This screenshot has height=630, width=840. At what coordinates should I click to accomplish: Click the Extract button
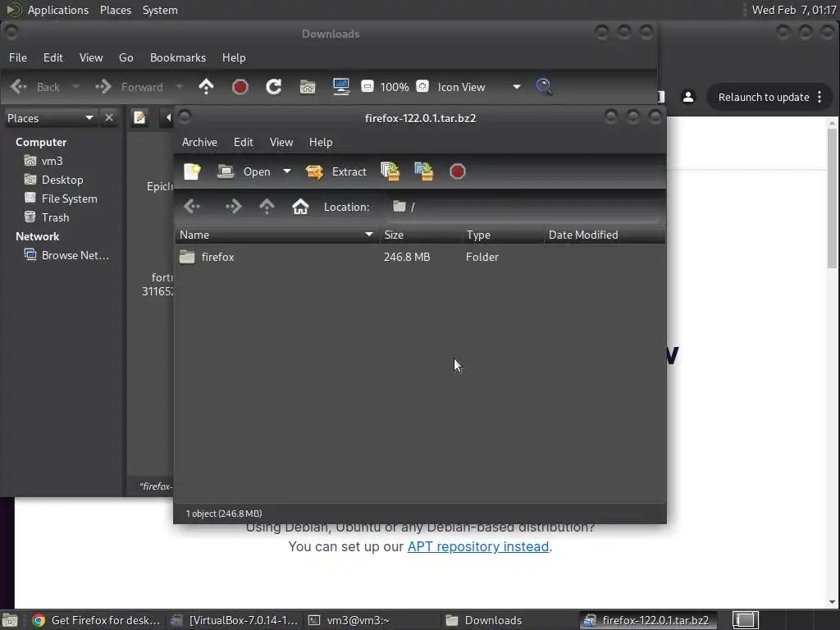click(x=336, y=171)
